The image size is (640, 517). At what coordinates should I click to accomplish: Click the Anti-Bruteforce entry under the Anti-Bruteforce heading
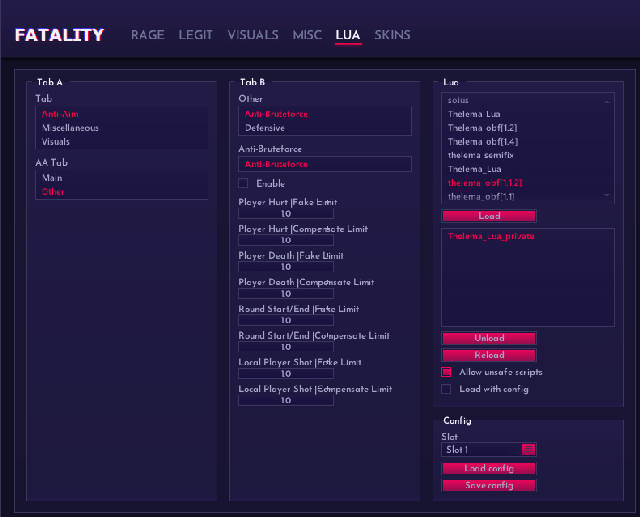click(325, 164)
